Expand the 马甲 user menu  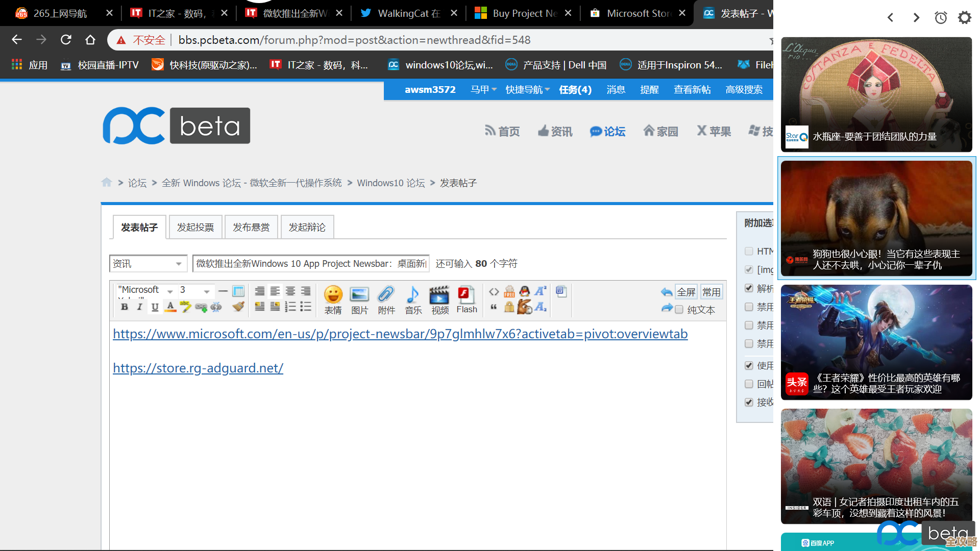[483, 89]
